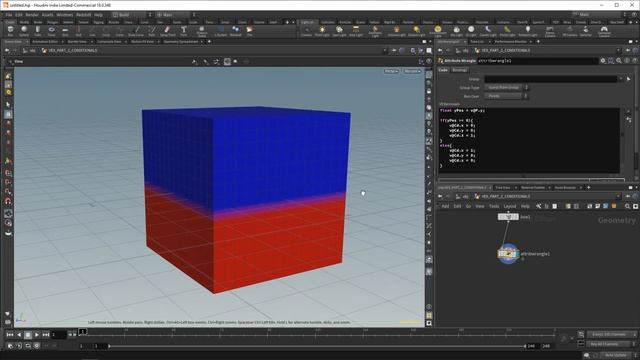Click the group selection arrow next to Group field
Image resolution: width=640 pixels, height=360 pixels.
click(x=629, y=79)
